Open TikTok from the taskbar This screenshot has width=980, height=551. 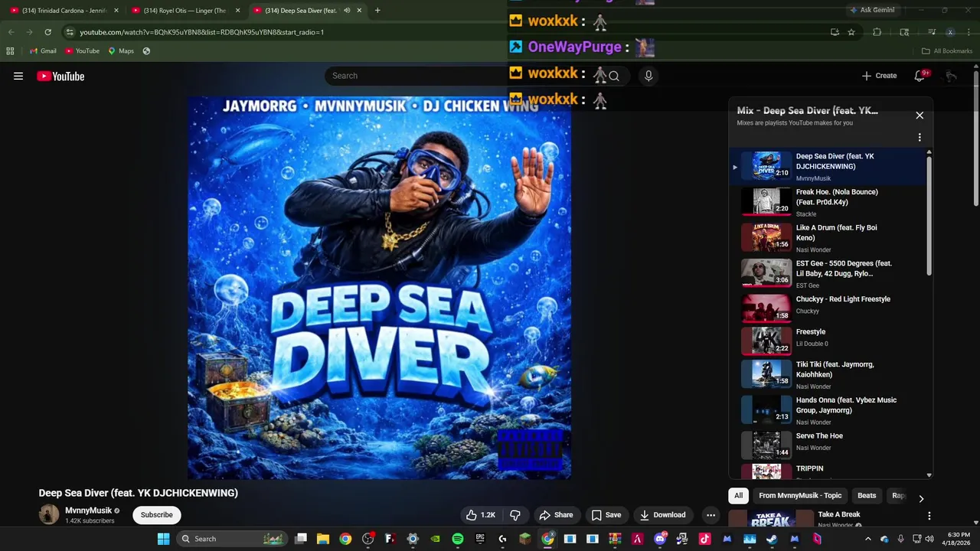tap(704, 539)
